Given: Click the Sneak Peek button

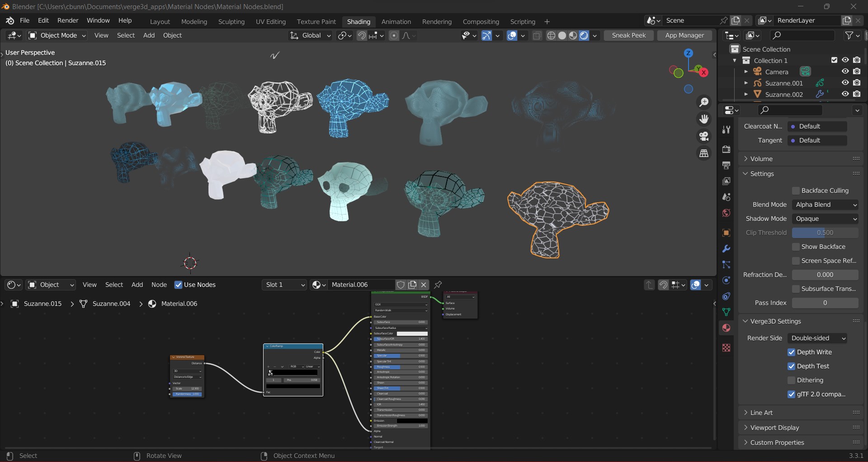Looking at the screenshot, I should coord(629,35).
